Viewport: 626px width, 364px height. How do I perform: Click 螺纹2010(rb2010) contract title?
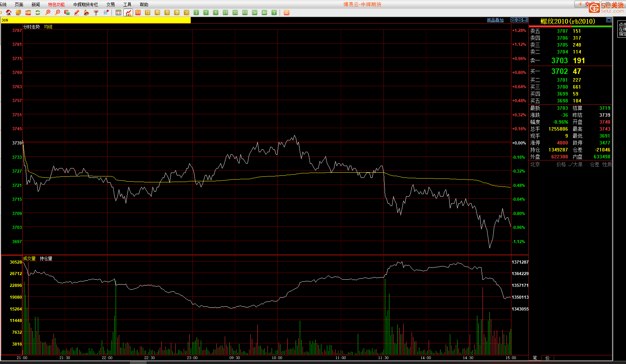point(568,21)
